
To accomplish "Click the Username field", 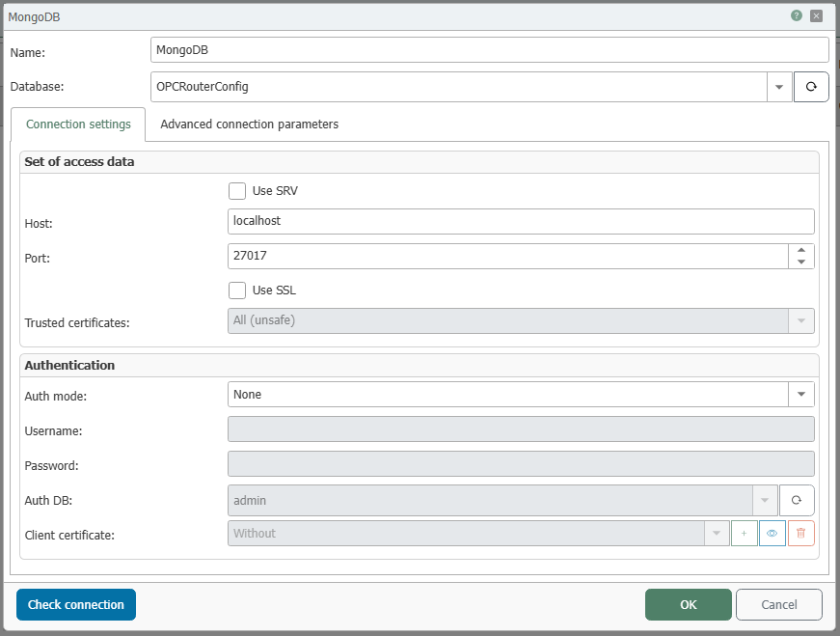I will click(521, 429).
